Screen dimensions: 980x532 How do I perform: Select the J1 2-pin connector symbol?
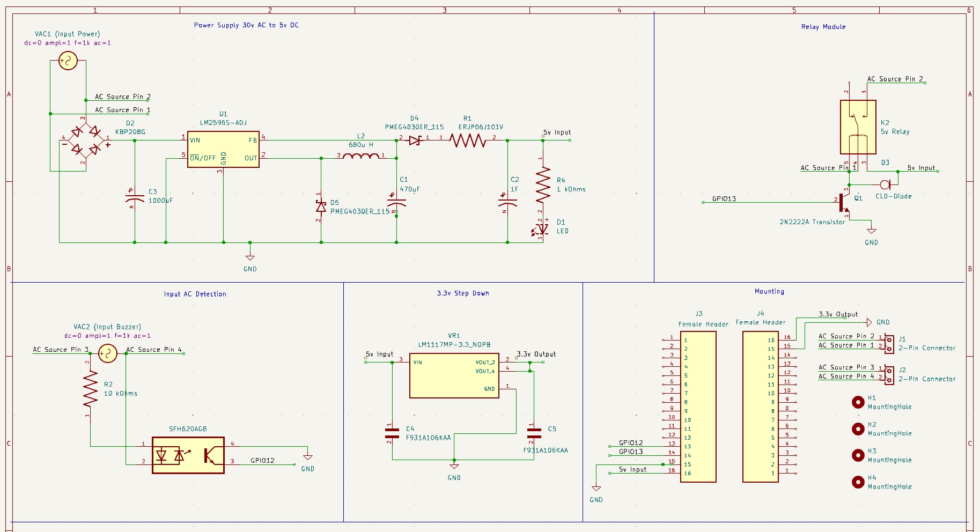889,344
